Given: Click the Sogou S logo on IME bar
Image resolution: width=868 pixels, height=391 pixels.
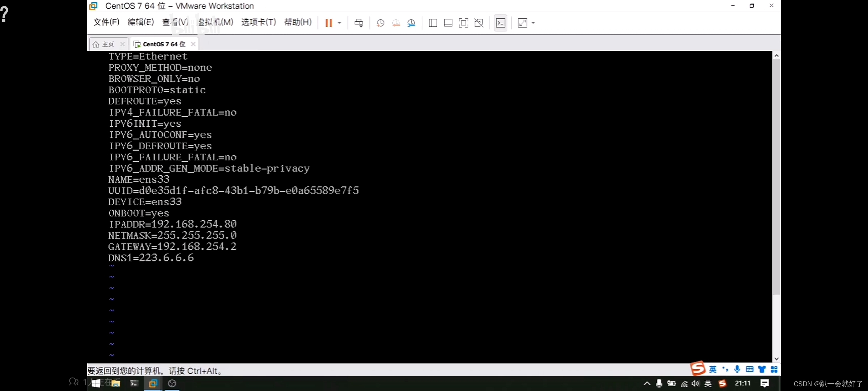Looking at the screenshot, I should (x=698, y=369).
